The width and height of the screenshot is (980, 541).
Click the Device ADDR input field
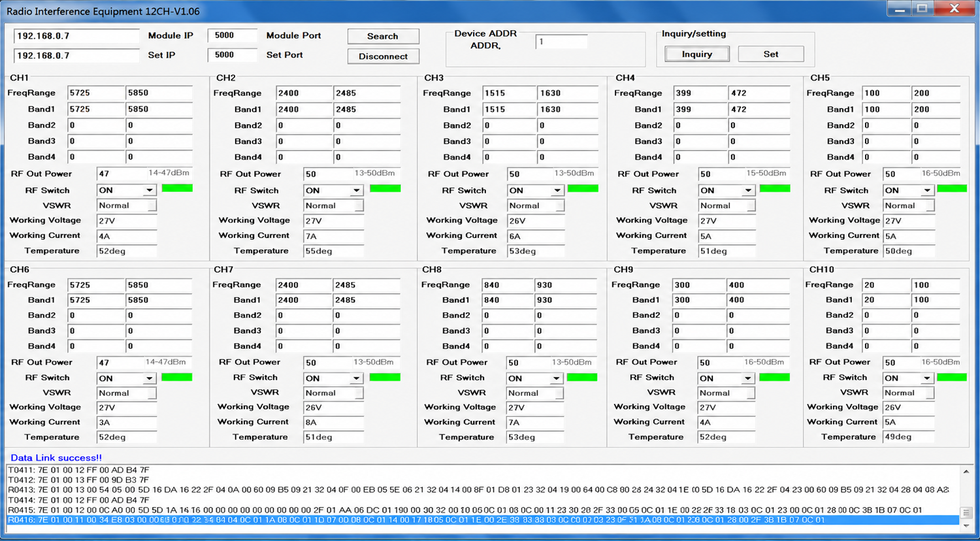click(561, 41)
